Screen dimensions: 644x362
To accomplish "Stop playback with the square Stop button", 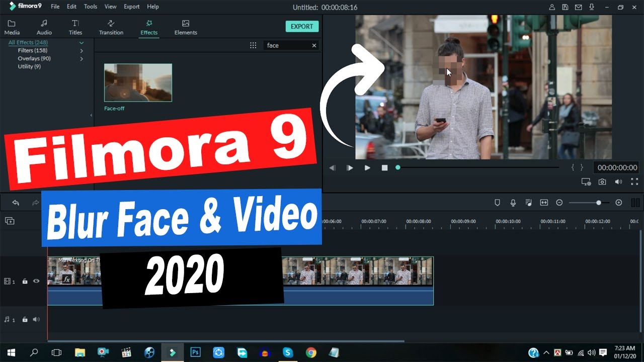I will coord(385,167).
